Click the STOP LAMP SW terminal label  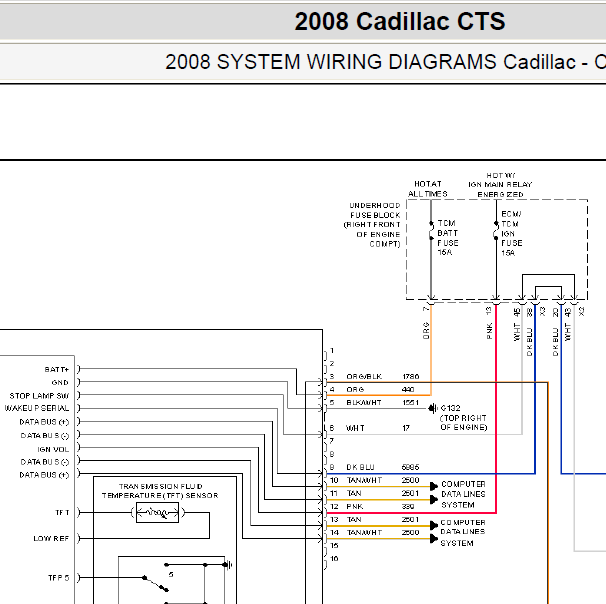pyautogui.click(x=39, y=396)
